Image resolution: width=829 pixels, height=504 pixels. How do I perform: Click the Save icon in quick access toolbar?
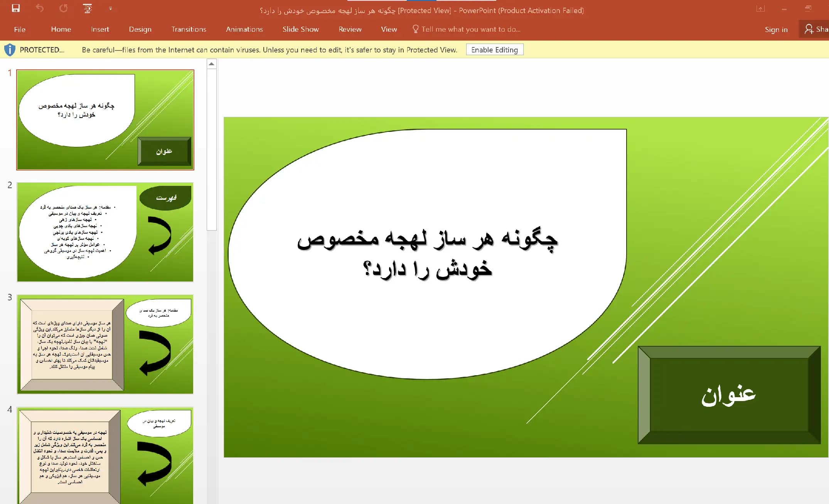16,8
